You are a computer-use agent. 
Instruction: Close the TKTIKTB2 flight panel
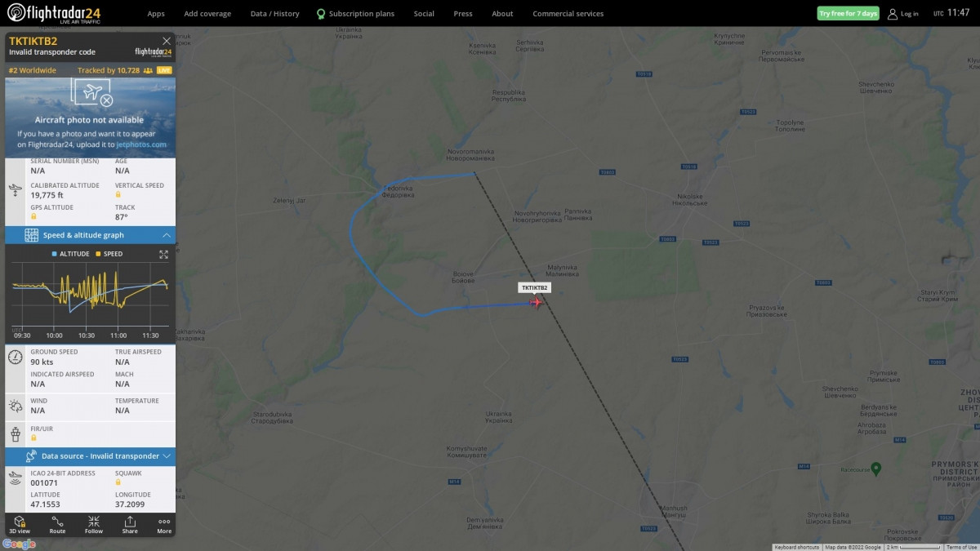pos(167,41)
